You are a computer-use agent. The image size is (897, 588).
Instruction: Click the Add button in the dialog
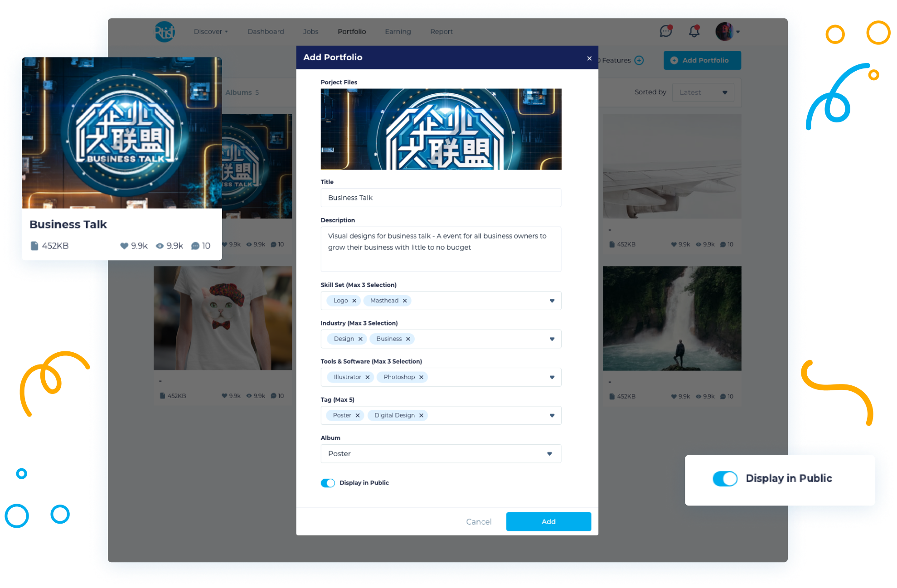(x=548, y=521)
